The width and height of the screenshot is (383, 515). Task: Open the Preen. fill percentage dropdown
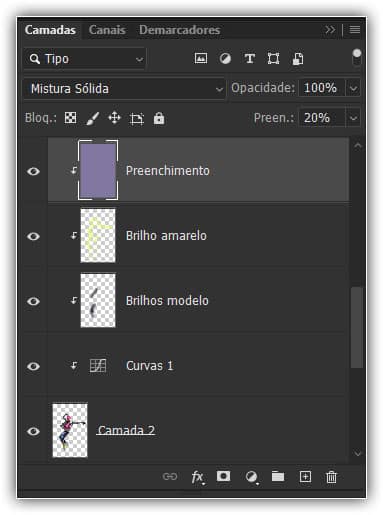(353, 118)
